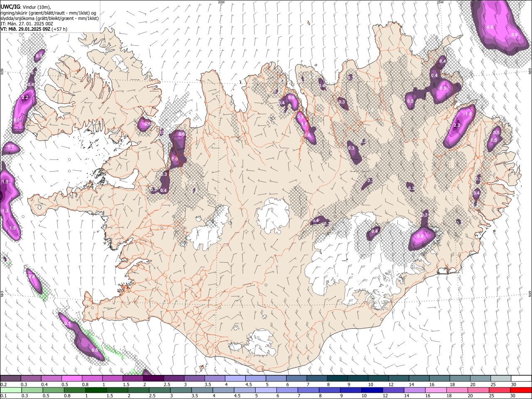The width and height of the screenshot is (532, 399).
Task: Click the upper legend swatch starting at 0.2
Action: click(x=11, y=379)
